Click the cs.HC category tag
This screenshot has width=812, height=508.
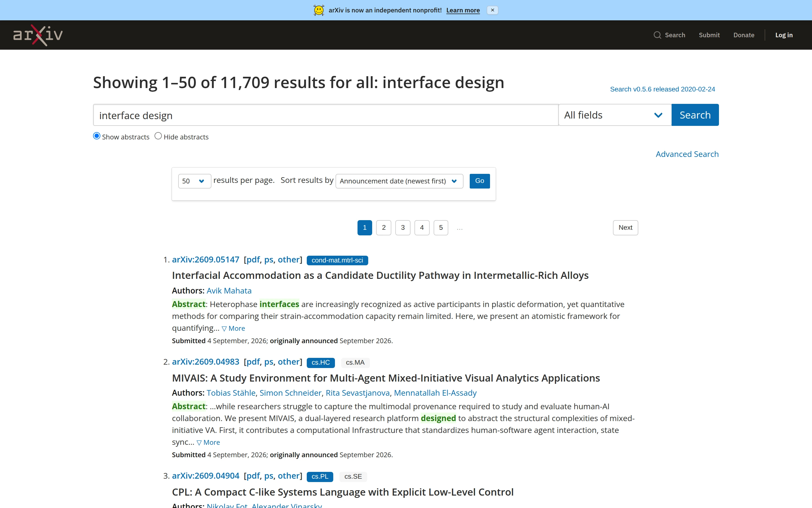click(x=321, y=363)
